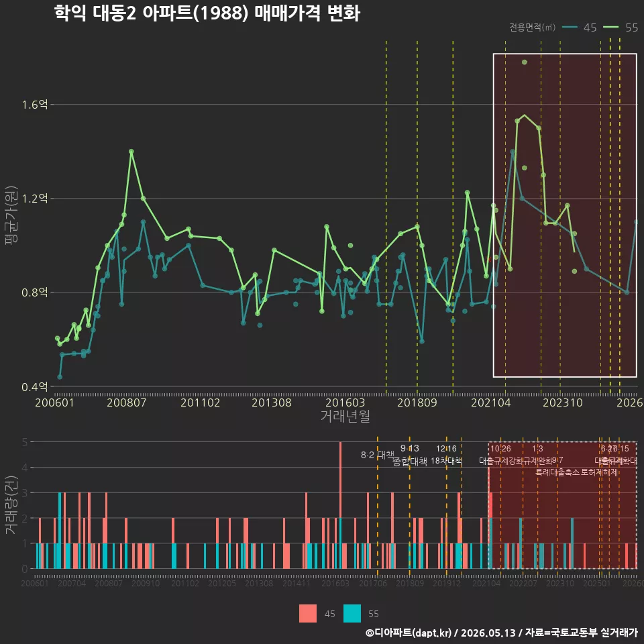
Task: Click the volume axis label 3
Action: pos(25,493)
